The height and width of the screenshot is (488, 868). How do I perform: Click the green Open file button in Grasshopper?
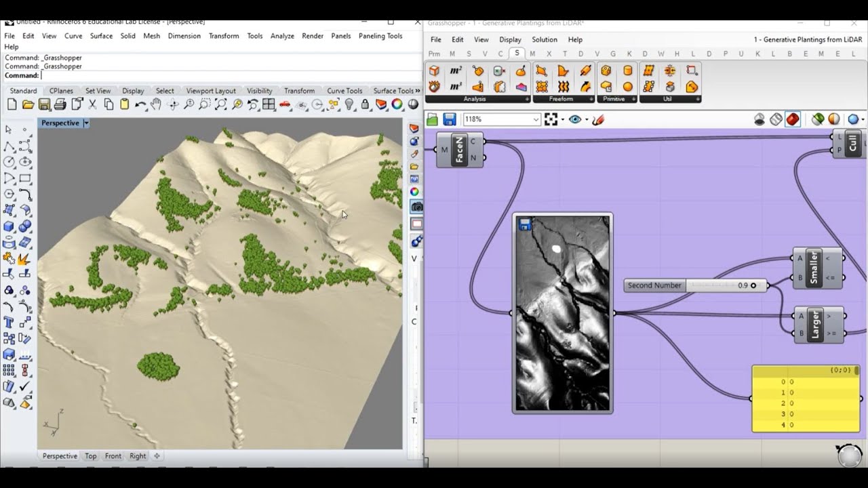pos(432,119)
